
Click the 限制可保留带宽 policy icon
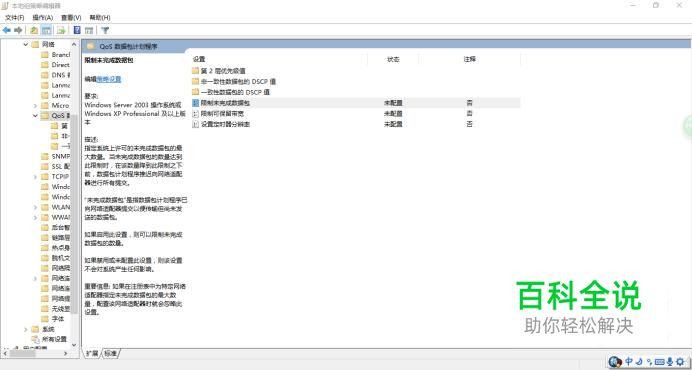(x=196, y=113)
